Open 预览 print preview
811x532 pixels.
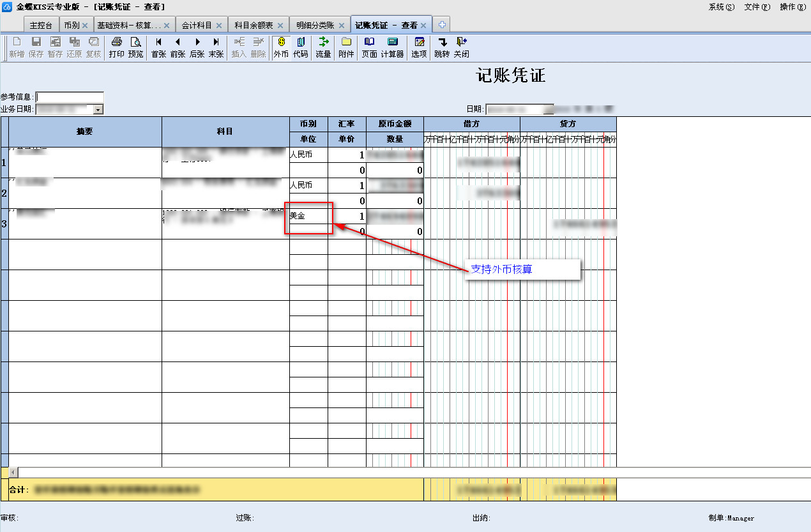pos(136,47)
